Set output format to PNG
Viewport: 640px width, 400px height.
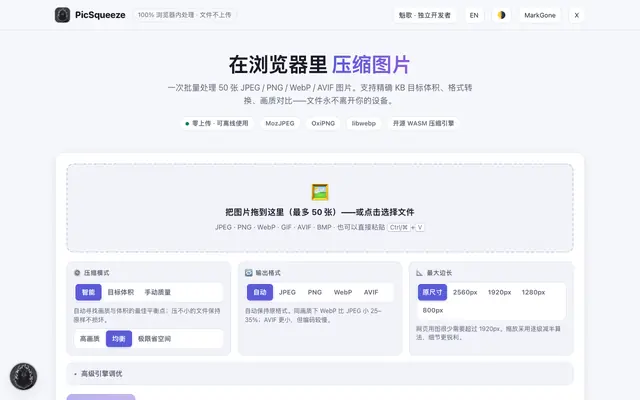[x=315, y=292]
